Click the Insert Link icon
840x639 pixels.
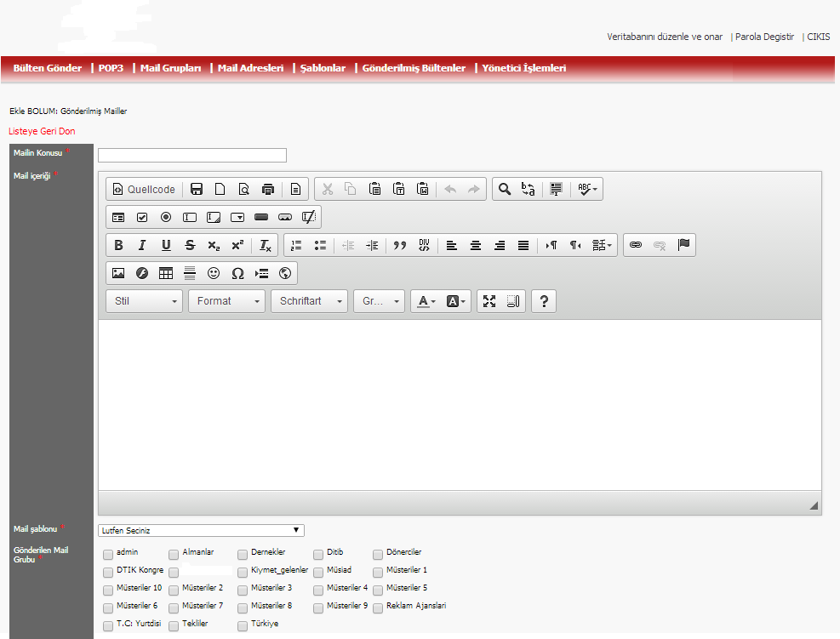click(x=636, y=245)
